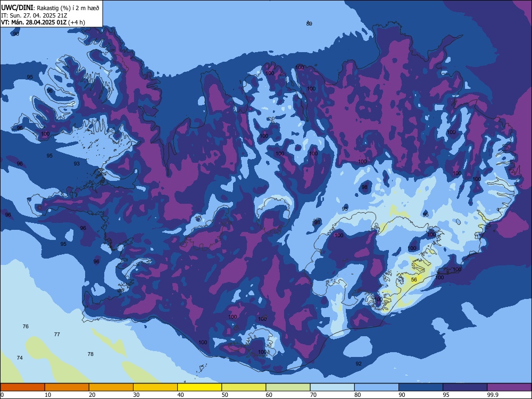Click the legend tick label "0"
Screen dimensions: 532x399
point(2,395)
